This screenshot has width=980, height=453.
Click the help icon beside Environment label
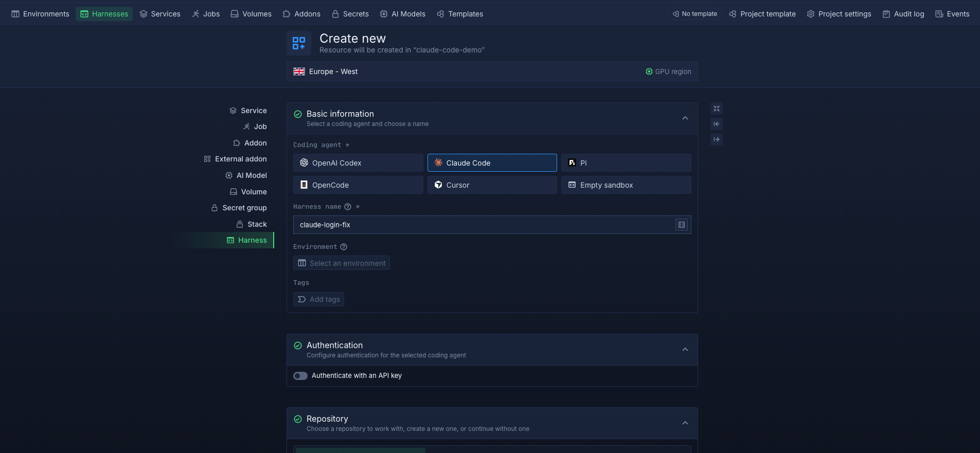tap(344, 247)
